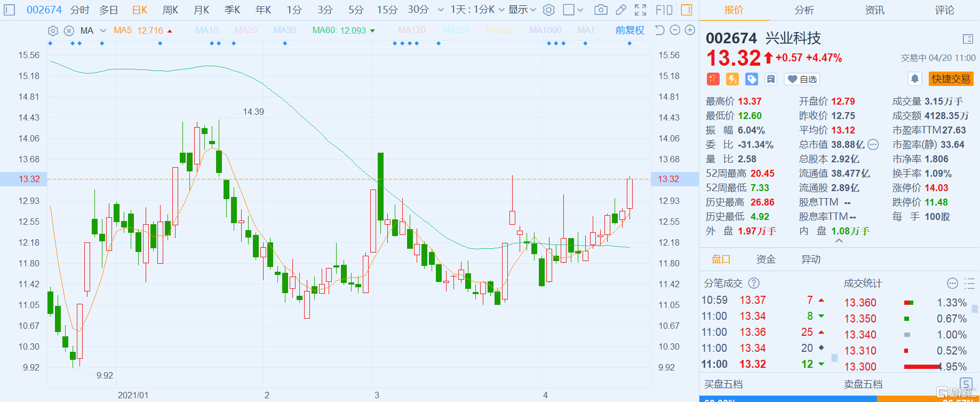The width and height of the screenshot is (980, 402).
Task: Open F10 company info
Action: [664, 10]
